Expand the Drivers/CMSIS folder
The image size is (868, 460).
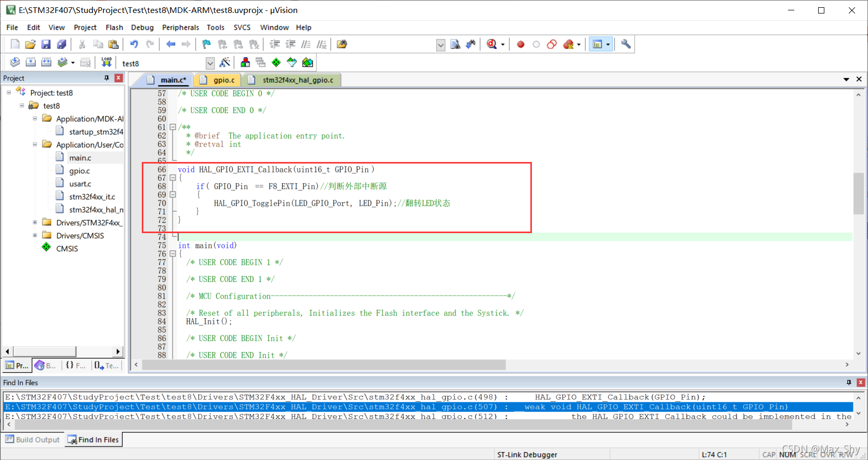pyautogui.click(x=35, y=235)
